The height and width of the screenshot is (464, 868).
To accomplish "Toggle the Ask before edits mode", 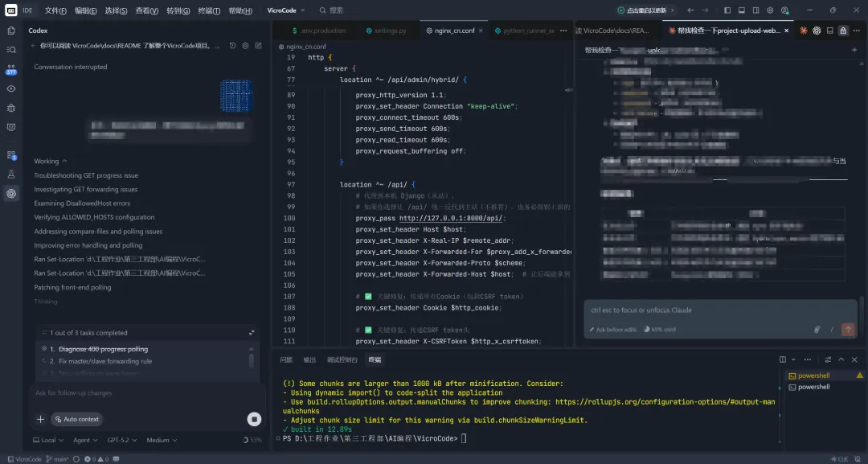I will 613,330.
